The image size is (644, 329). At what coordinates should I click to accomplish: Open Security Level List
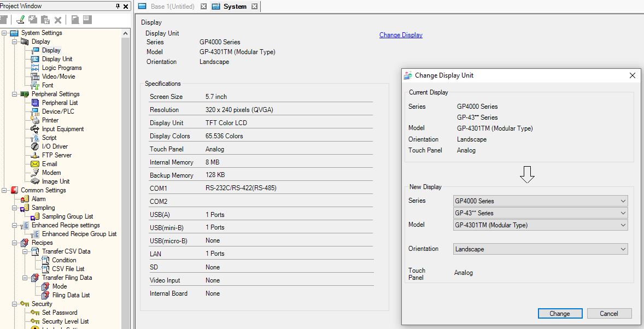coord(65,321)
